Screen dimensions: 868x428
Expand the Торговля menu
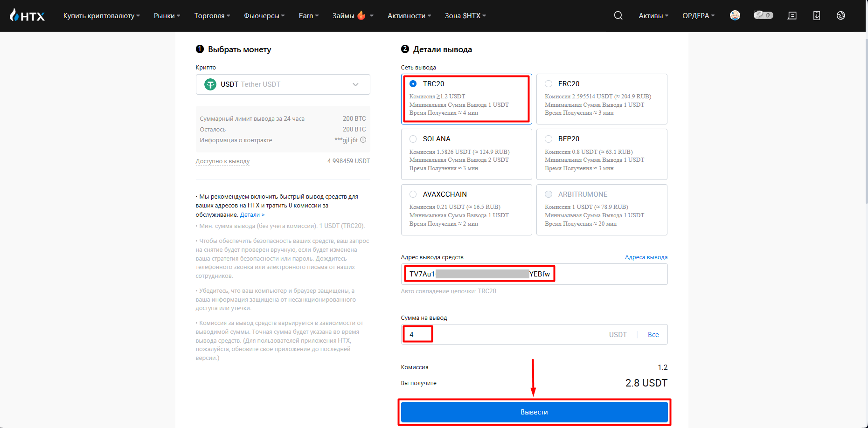coord(212,16)
